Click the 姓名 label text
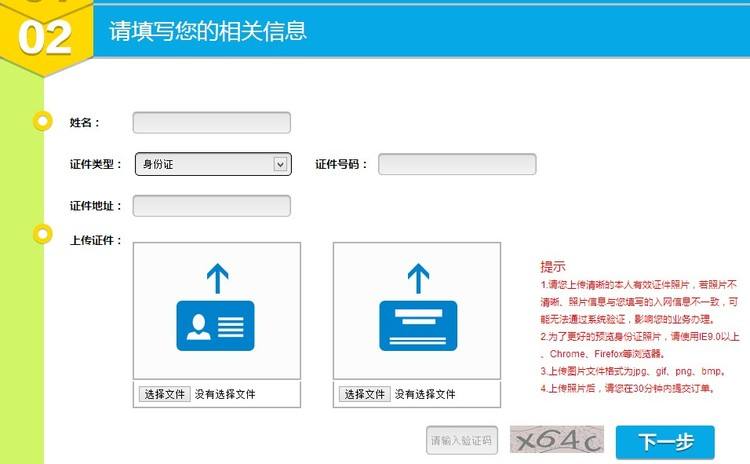750x464 pixels. [x=85, y=122]
